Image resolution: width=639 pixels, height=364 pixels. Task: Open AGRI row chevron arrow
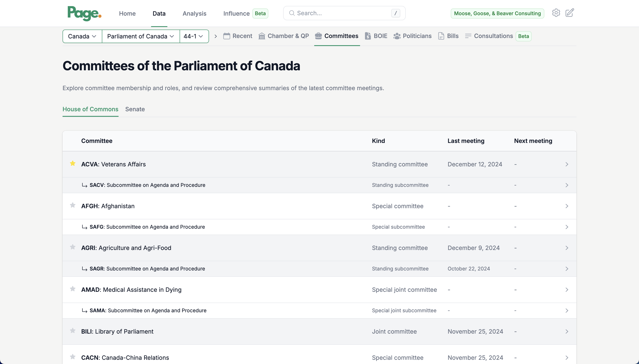[x=567, y=248]
